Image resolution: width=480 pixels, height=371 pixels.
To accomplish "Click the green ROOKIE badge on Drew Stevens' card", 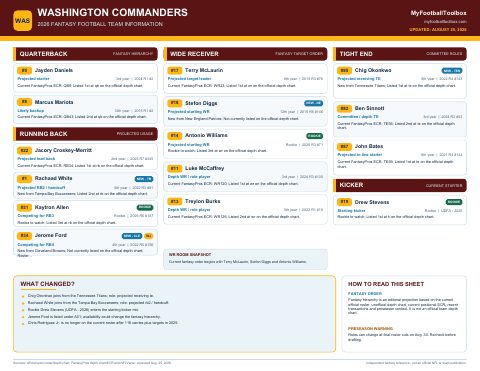I will [x=454, y=202].
